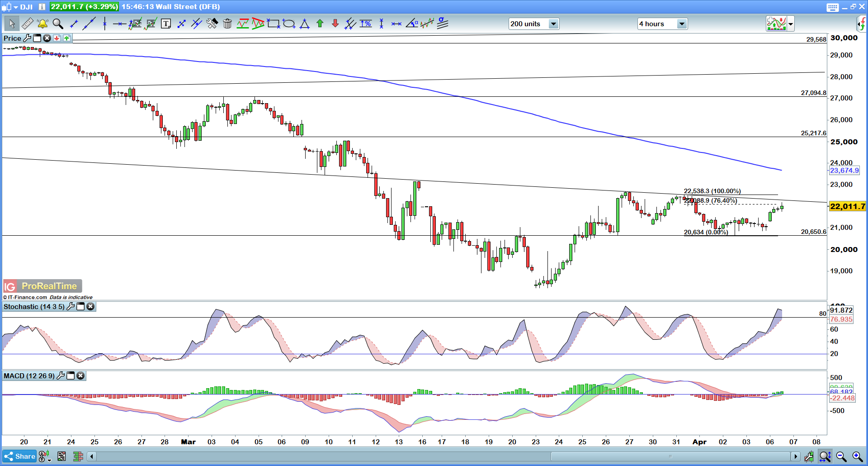Click the Share button
This screenshot has height=466, width=868.
pos(19,456)
